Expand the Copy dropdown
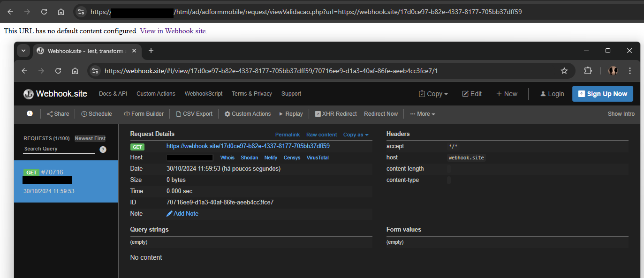This screenshot has height=278, width=644. click(x=433, y=94)
